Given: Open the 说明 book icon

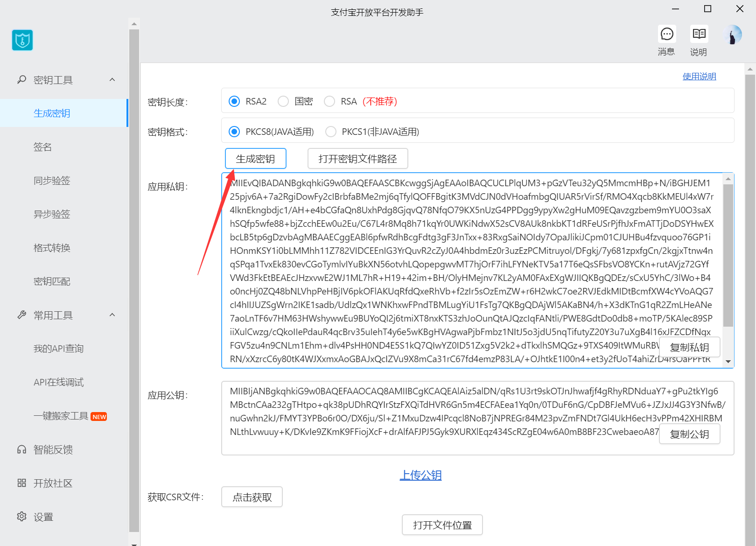Looking at the screenshot, I should (x=699, y=34).
